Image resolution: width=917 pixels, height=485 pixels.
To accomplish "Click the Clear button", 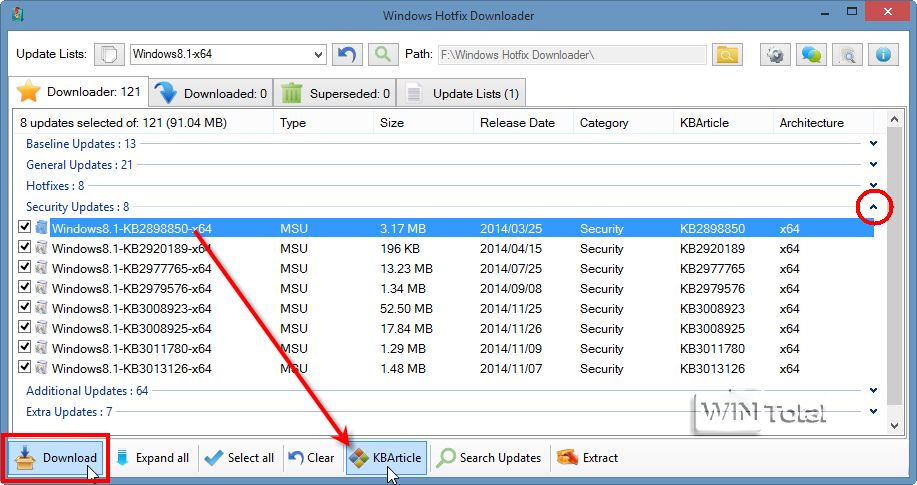I will point(312,458).
